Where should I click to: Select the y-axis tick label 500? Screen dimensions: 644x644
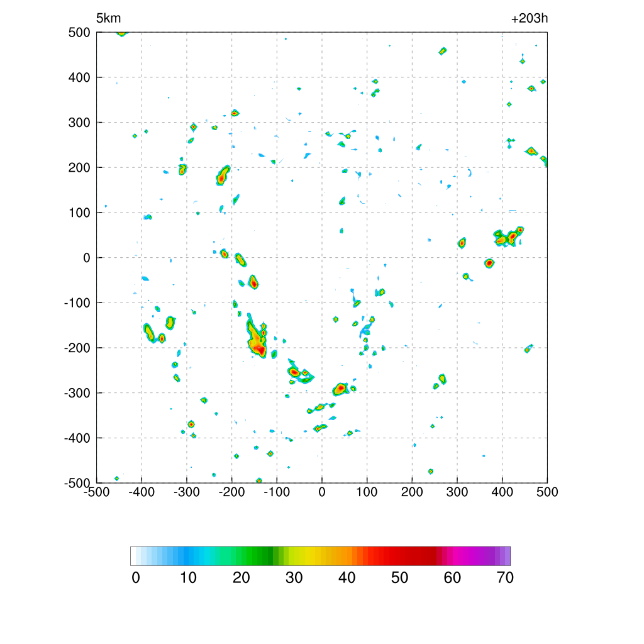click(x=79, y=33)
